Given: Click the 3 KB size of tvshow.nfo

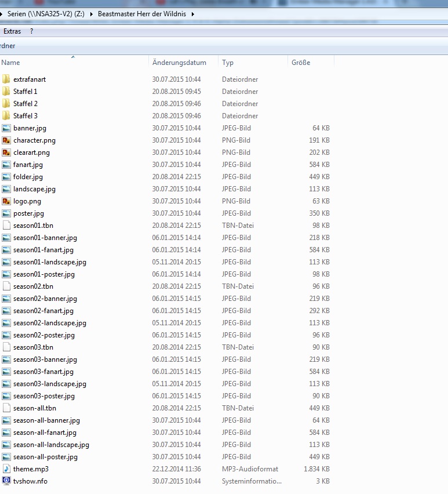Looking at the screenshot, I should [323, 481].
